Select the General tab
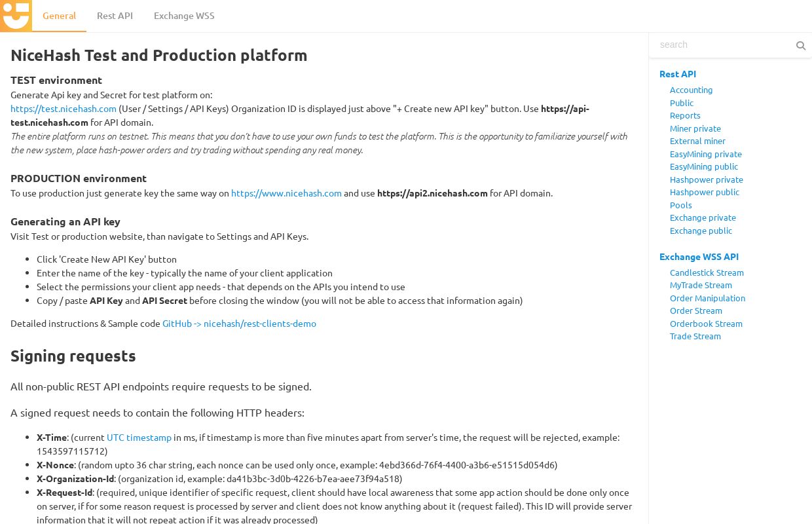812x524 pixels. click(x=59, y=16)
